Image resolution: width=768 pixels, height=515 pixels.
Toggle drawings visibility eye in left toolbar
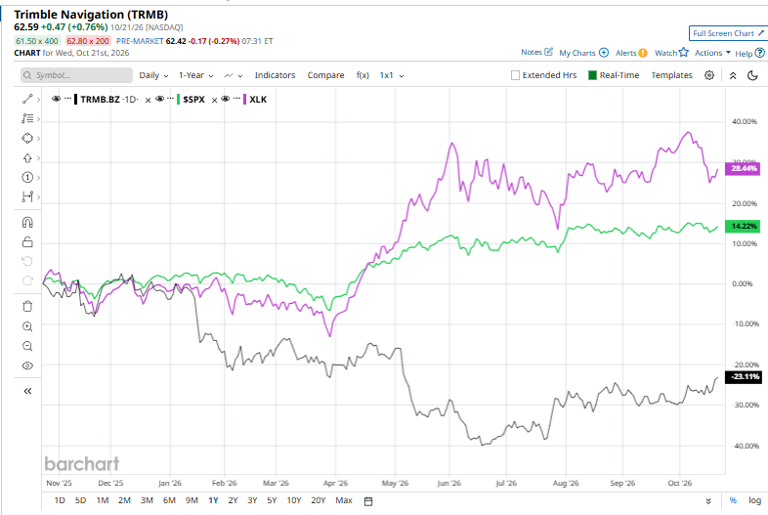click(27, 366)
